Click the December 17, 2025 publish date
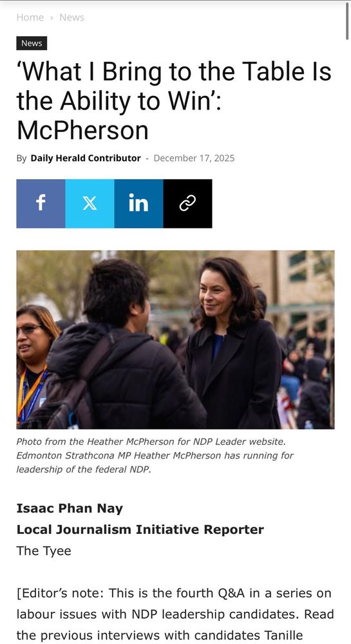This screenshot has width=351, height=644. click(x=194, y=158)
